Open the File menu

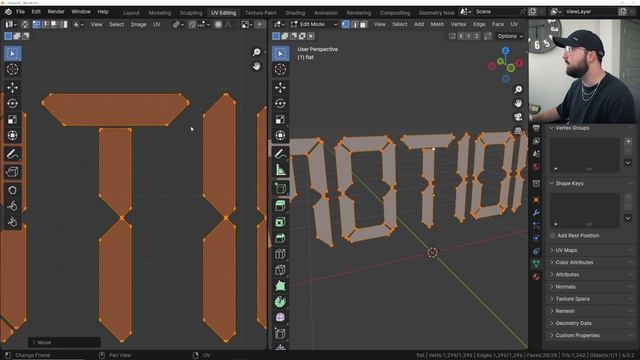[20, 12]
